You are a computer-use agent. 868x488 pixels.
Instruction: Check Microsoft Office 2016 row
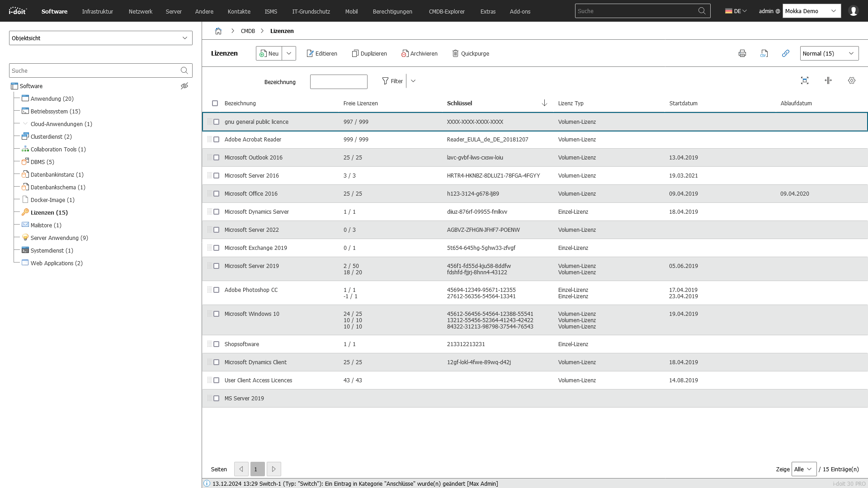(216, 194)
